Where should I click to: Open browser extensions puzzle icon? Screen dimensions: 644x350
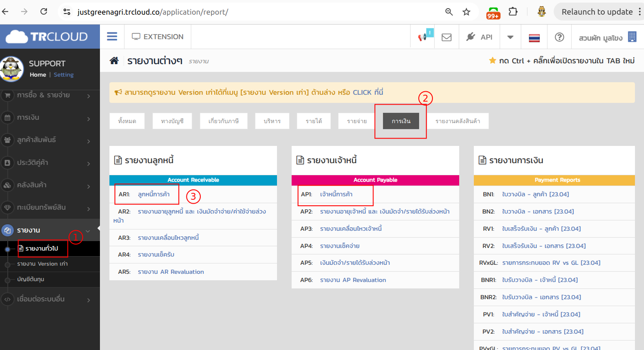coord(513,12)
